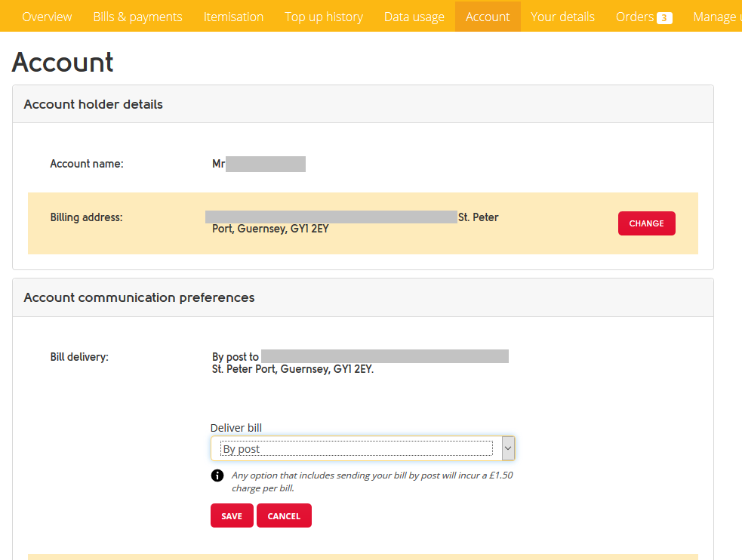Navigate to Your details tab
742x560 pixels.
coord(562,17)
